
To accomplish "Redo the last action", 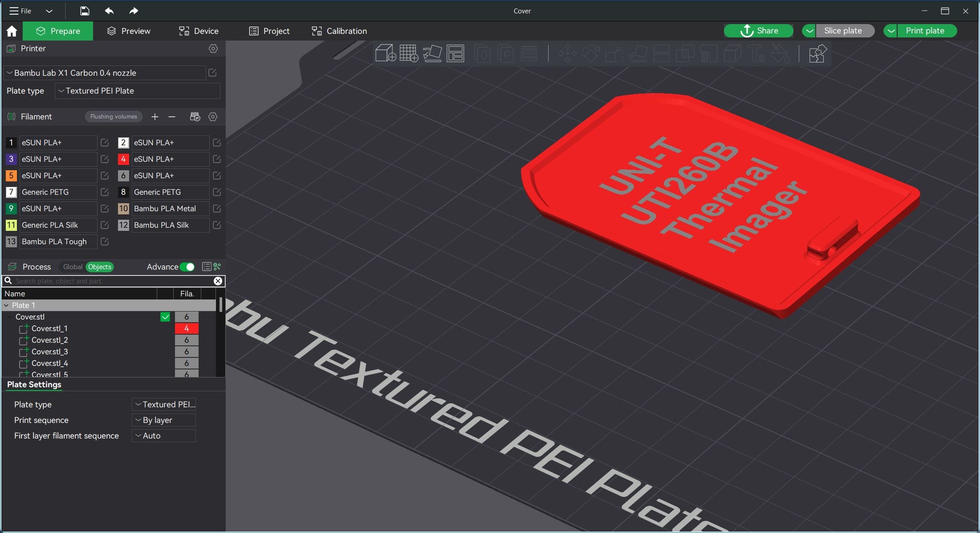I will point(134,11).
